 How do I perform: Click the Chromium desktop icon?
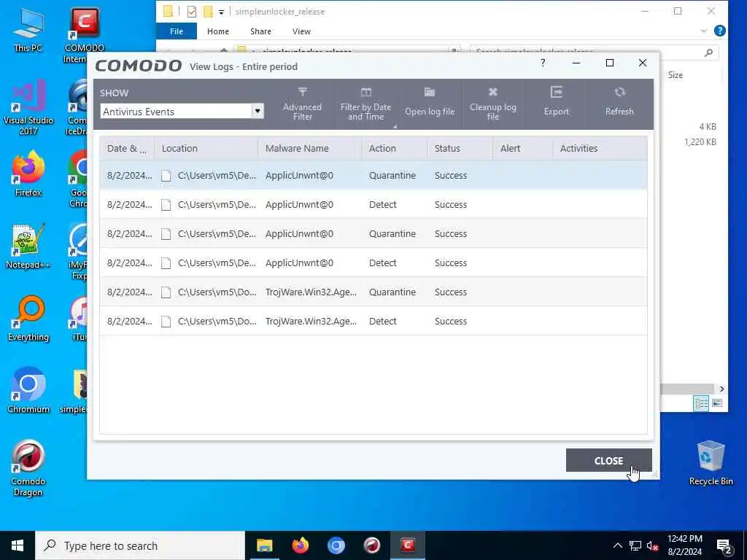[x=28, y=391]
